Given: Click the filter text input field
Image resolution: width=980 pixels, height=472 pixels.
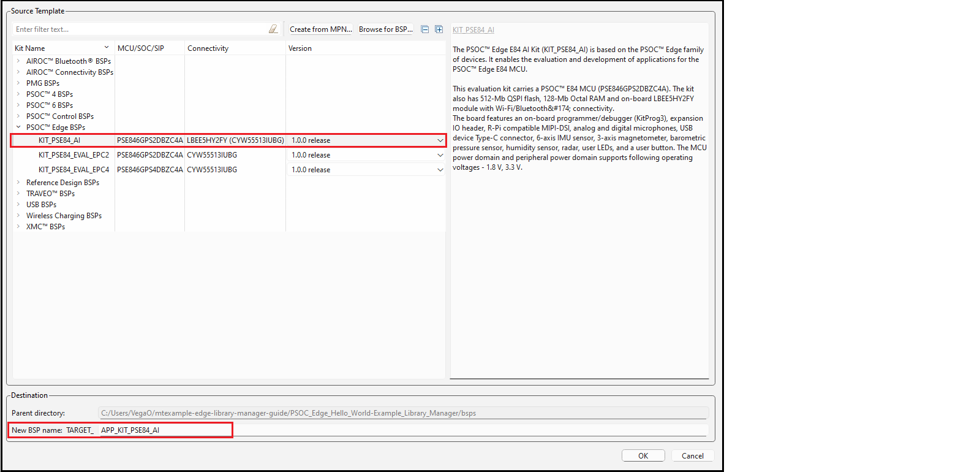Looking at the screenshot, I should click(x=141, y=29).
